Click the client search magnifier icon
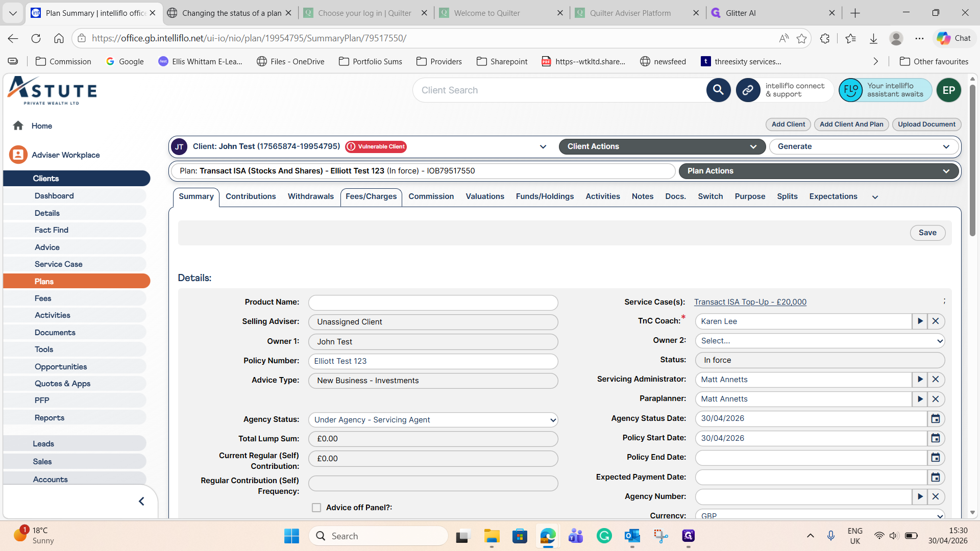This screenshot has height=551, width=980. [x=718, y=90]
